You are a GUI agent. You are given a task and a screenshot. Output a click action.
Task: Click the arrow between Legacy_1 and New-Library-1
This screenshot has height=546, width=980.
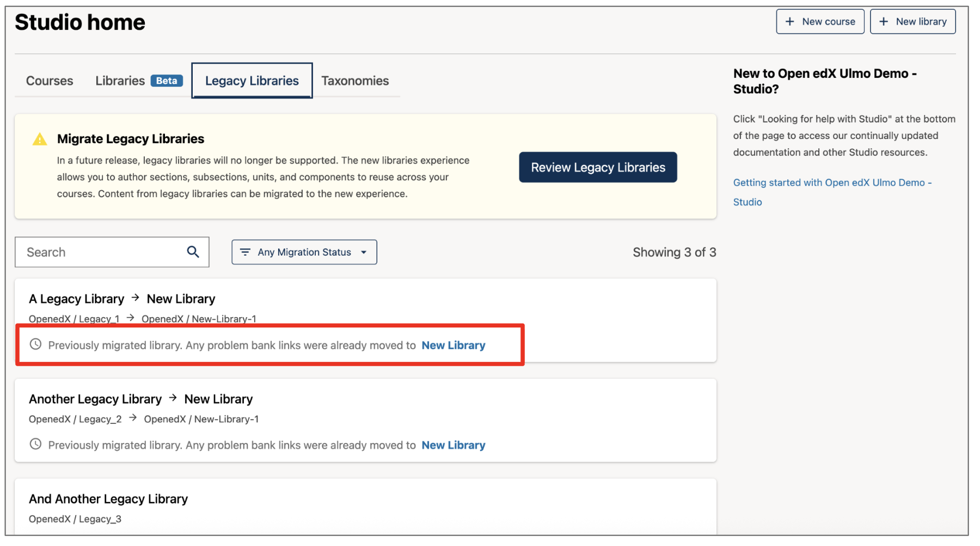[x=130, y=318]
